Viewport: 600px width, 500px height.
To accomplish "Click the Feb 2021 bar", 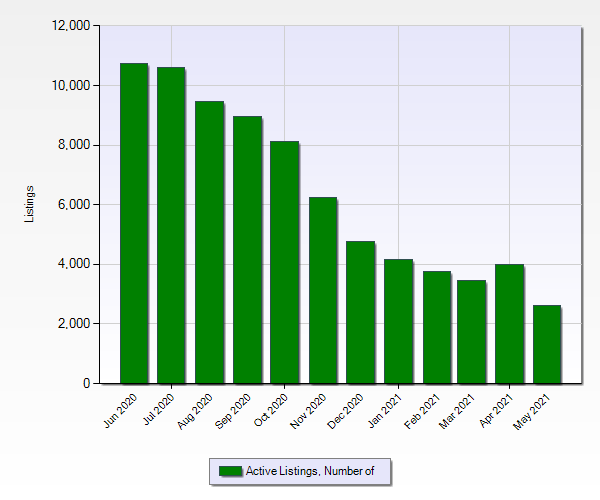I will point(436,327).
